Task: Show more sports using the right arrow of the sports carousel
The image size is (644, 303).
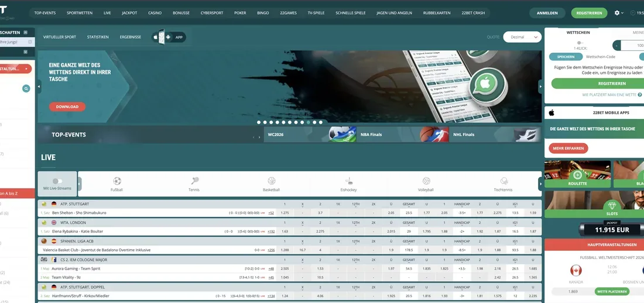Action: point(540,184)
